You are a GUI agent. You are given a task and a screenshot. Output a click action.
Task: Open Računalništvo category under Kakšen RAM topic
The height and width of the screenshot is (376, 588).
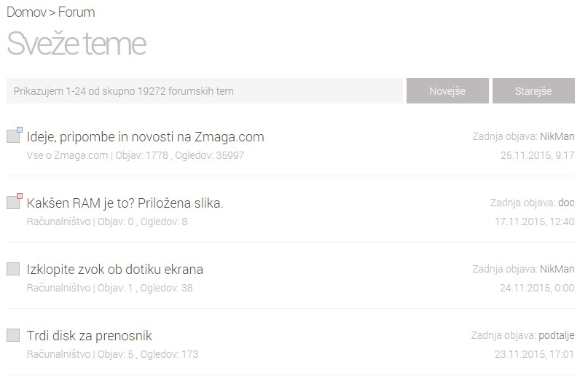tap(58, 222)
